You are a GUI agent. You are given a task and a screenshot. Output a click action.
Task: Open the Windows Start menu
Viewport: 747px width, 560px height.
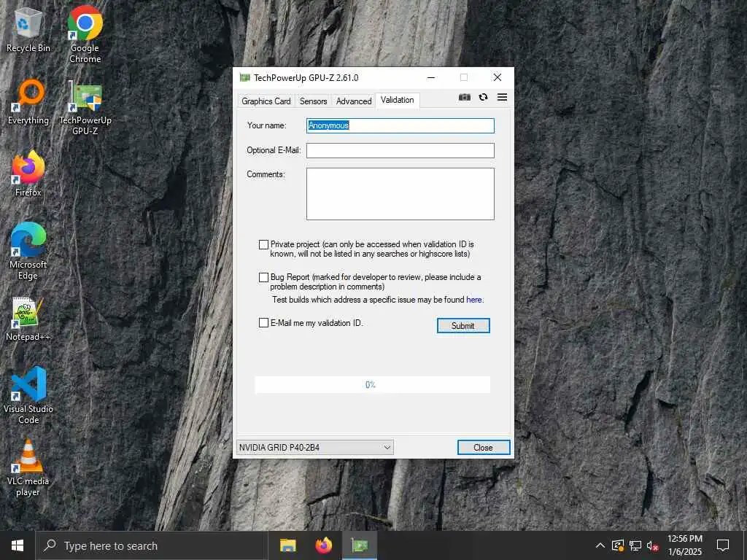[18, 545]
